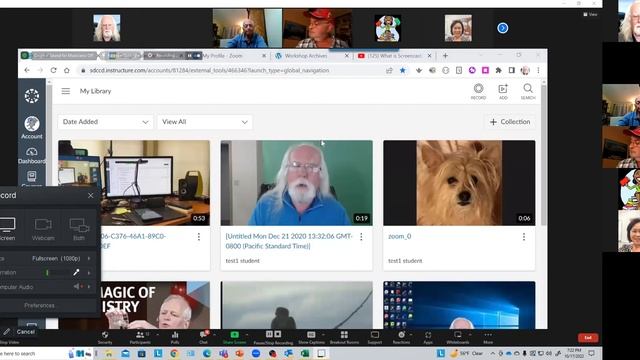Open Zoom Polls

tap(175, 338)
